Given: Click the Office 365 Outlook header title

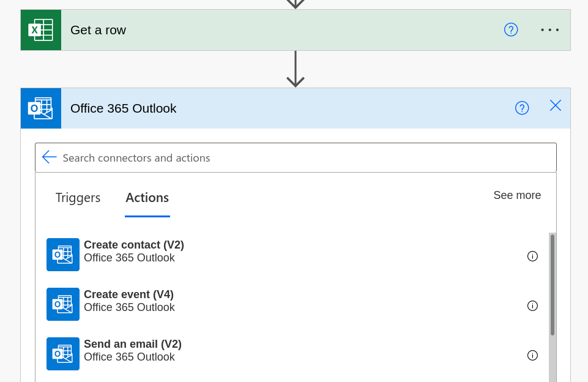Looking at the screenshot, I should tap(124, 108).
